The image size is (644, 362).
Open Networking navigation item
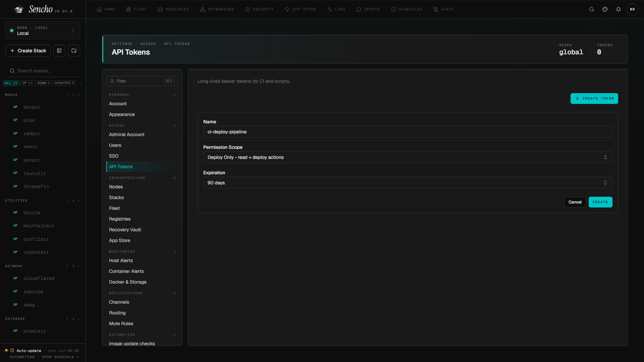217,9
